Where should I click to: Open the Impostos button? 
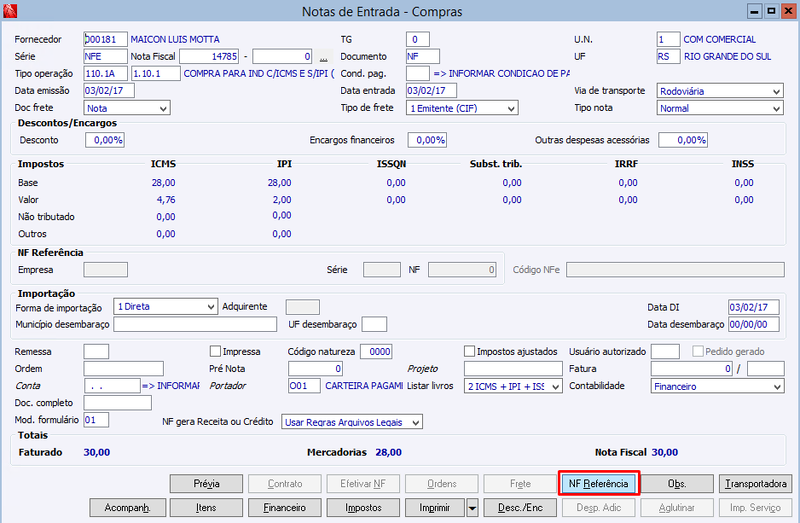(x=363, y=508)
